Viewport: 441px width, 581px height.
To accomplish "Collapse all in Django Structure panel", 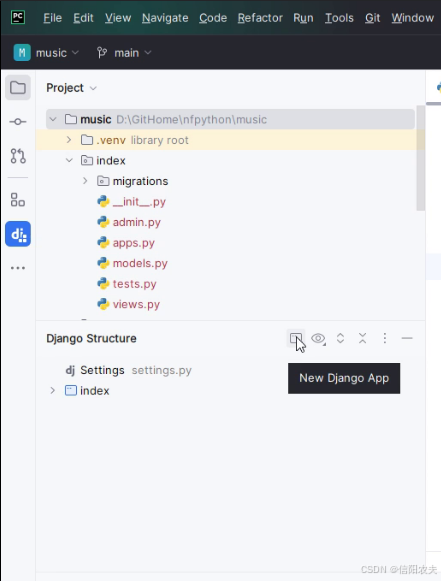I will (362, 338).
